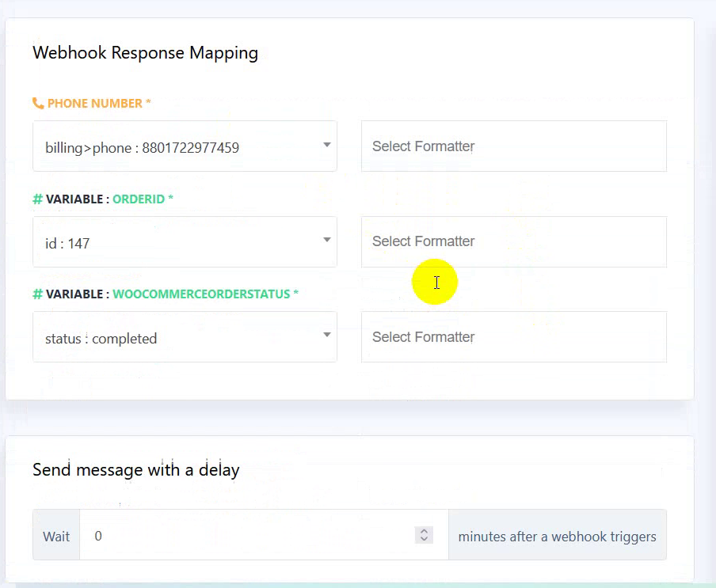Click the orange phone icon beside PHONE NUMBER

(38, 104)
